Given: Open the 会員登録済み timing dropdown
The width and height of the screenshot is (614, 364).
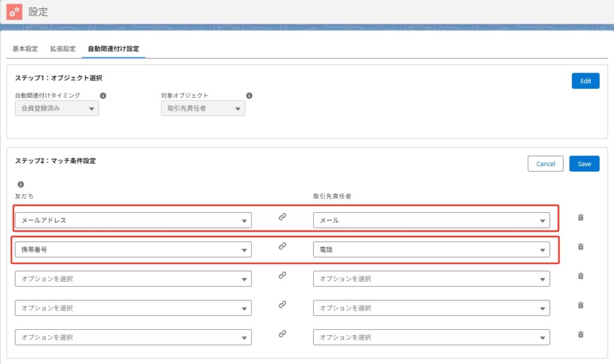Looking at the screenshot, I should click(57, 109).
